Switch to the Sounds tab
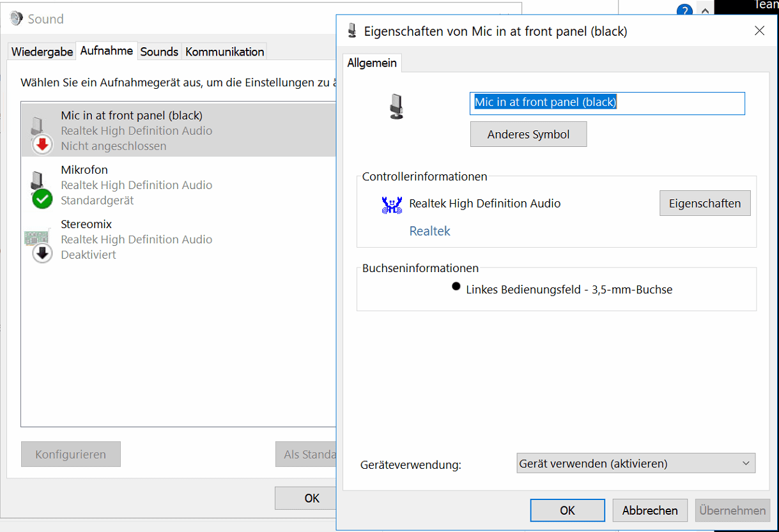779x532 pixels. [x=159, y=52]
